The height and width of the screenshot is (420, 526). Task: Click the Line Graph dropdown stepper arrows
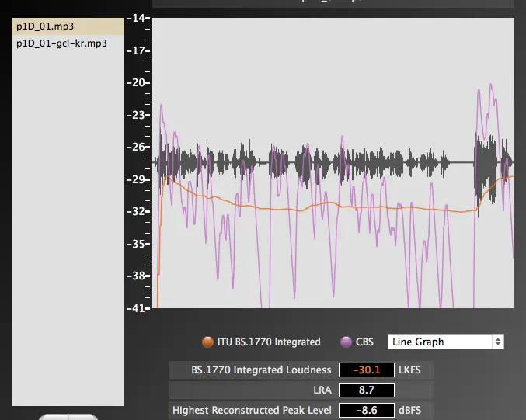(498, 342)
